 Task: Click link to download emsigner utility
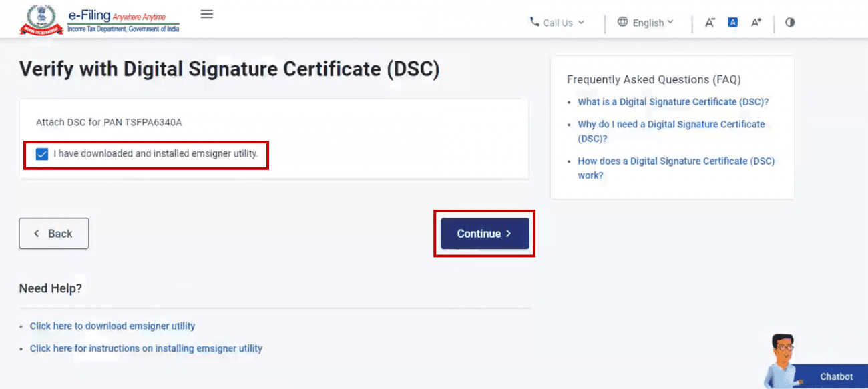(x=112, y=326)
